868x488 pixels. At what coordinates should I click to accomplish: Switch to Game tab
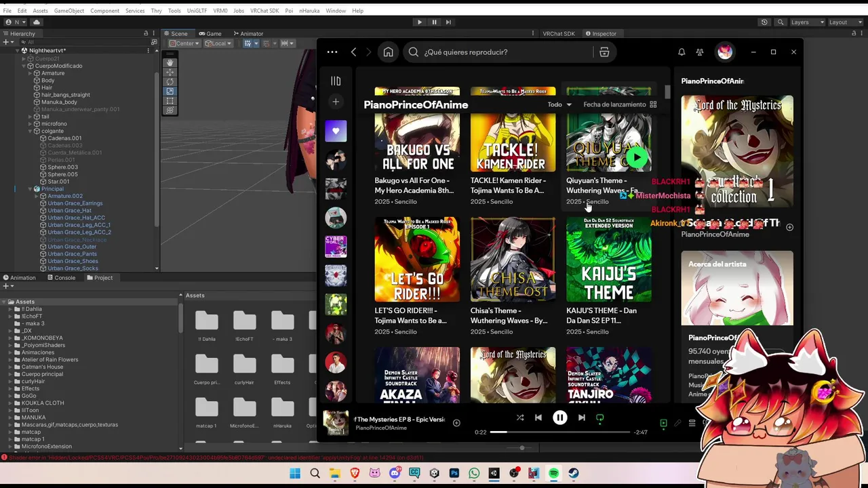pos(210,33)
